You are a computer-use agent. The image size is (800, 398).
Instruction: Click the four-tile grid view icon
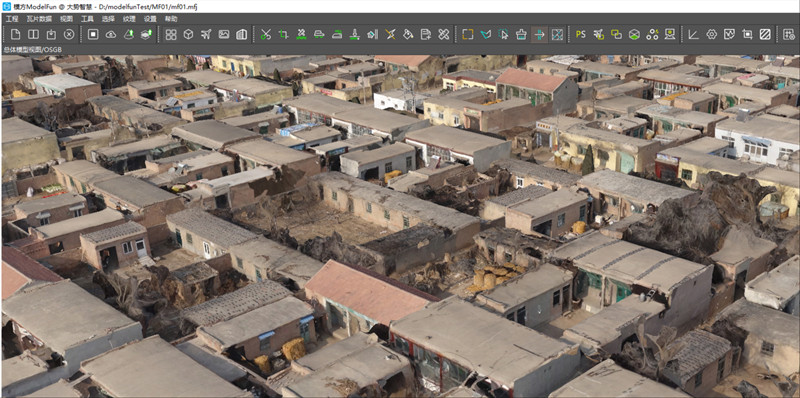[171, 34]
